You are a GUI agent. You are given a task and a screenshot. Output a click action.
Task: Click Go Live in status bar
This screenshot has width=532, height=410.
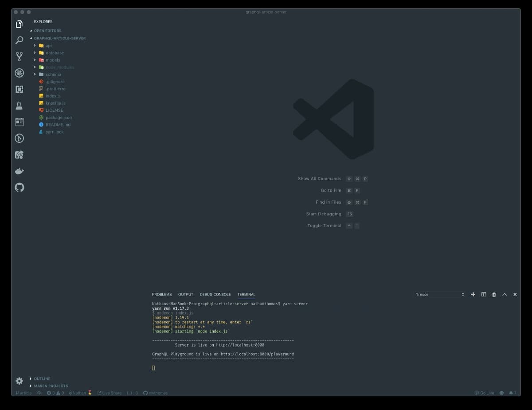(x=484, y=393)
